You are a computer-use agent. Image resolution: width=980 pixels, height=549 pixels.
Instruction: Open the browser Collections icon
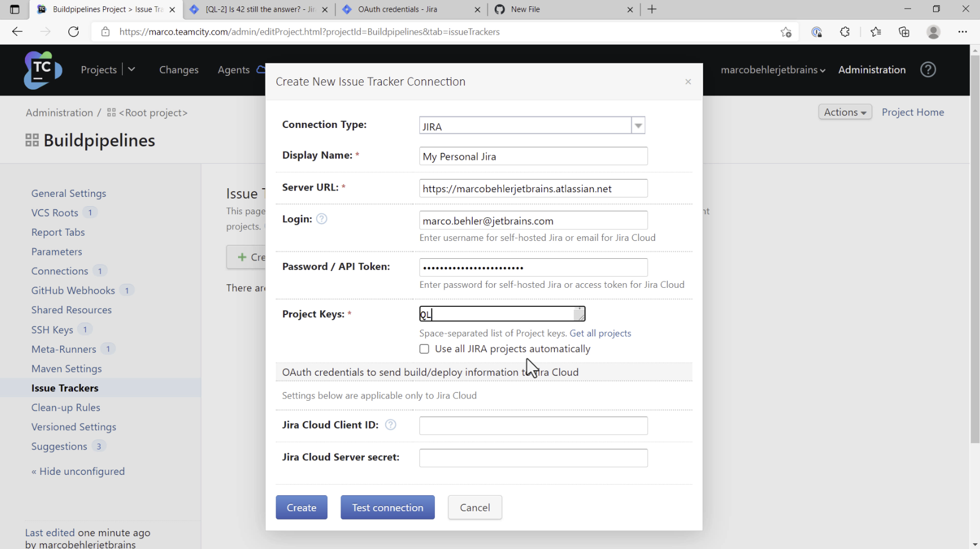pos(904,32)
